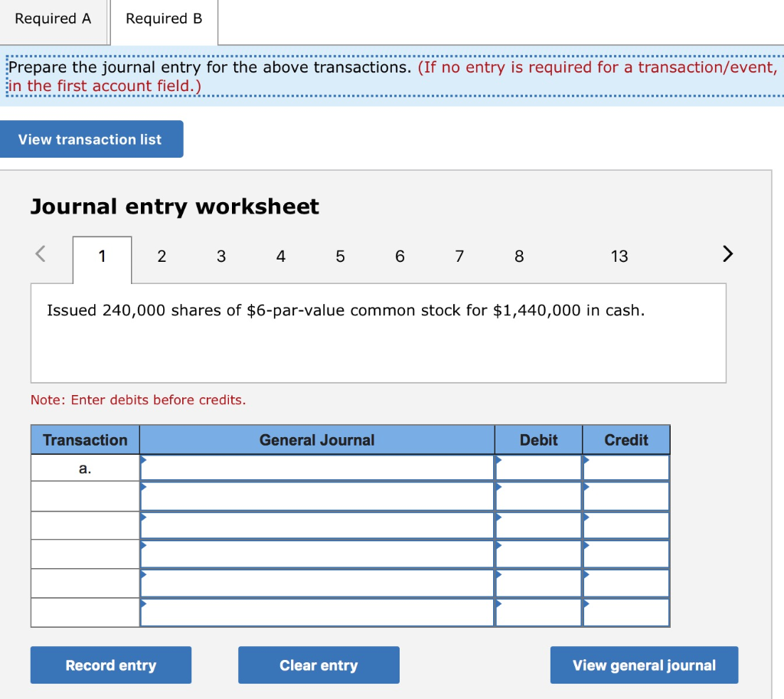
Task: Open the General Journal account dropdown in row a.
Action: point(317,468)
